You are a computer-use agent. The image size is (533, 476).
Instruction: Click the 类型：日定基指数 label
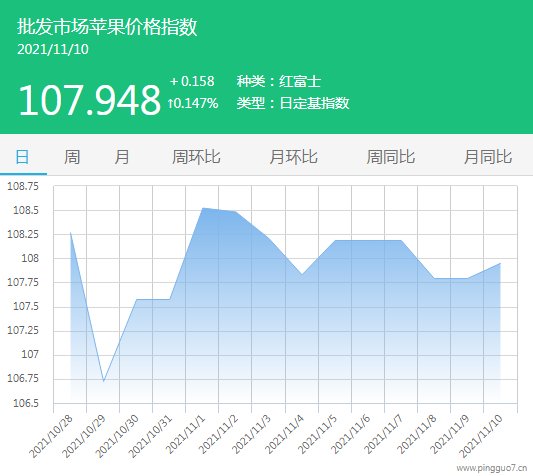pos(293,103)
